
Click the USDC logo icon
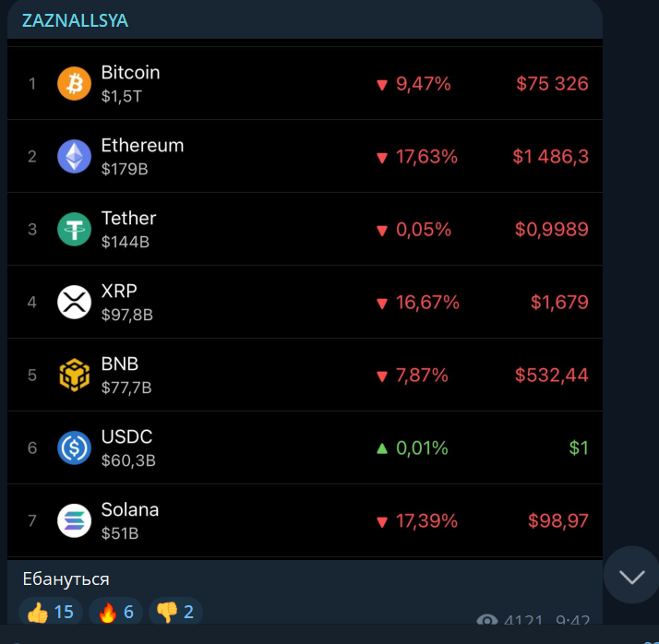(75, 447)
